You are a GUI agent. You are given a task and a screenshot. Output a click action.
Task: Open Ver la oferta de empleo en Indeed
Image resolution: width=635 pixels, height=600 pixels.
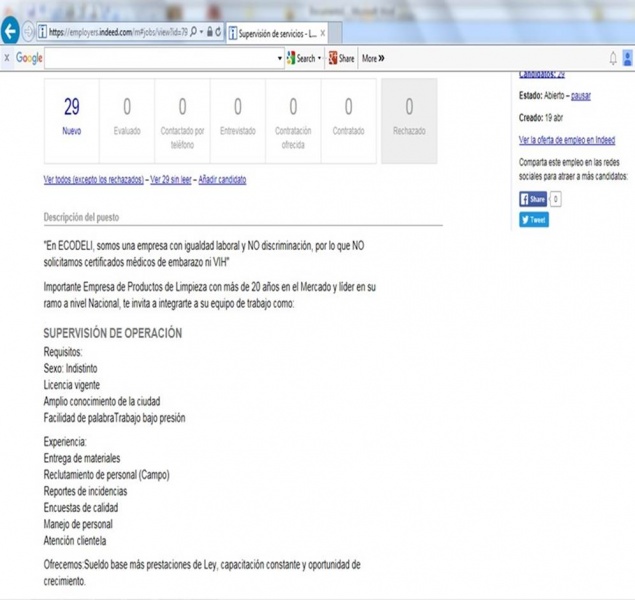tap(567, 140)
